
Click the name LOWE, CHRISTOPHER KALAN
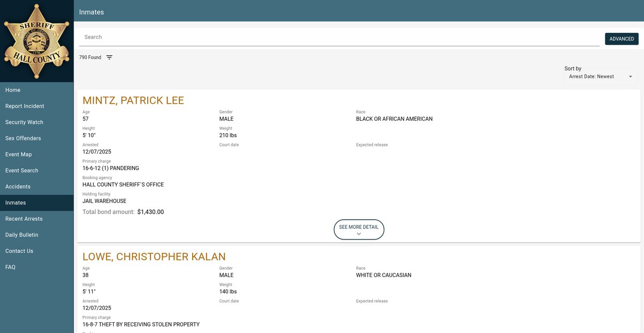pos(154,257)
